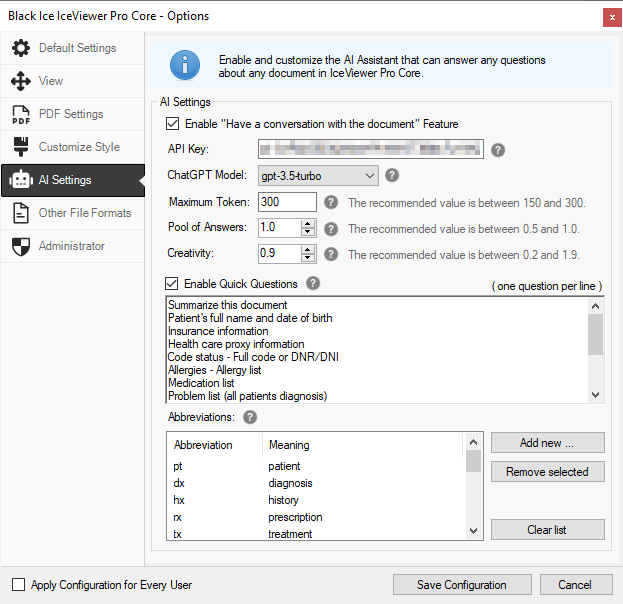Decrease the Creativity spinner value
The image size is (623, 604).
pos(309,259)
